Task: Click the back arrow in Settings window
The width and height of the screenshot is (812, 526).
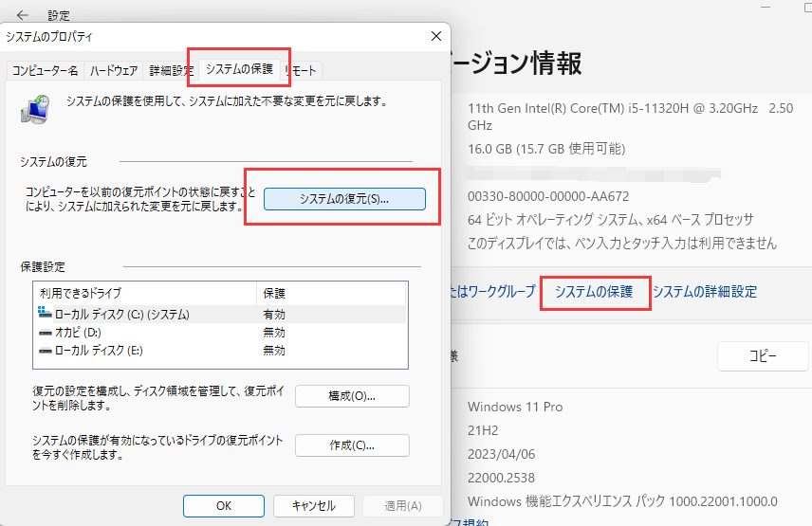Action: [22, 15]
